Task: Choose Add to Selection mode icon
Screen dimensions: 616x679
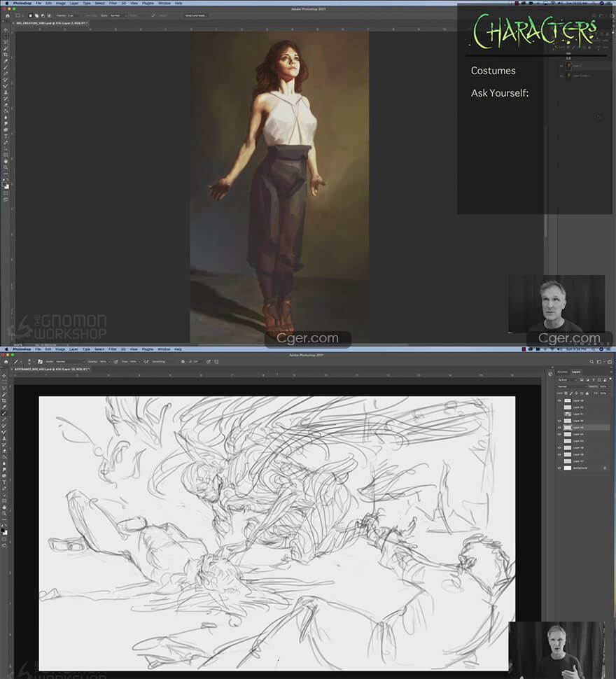Action: pos(37,15)
